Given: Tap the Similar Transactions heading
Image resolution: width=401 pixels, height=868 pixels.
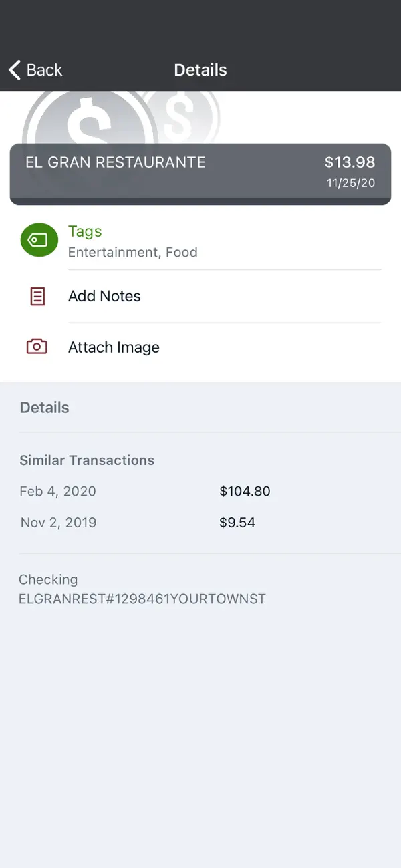Looking at the screenshot, I should (x=87, y=460).
